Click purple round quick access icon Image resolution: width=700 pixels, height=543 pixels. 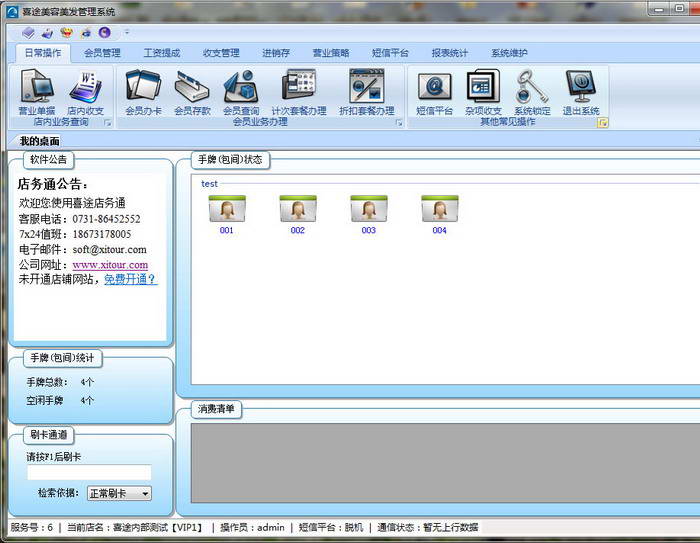(x=104, y=33)
